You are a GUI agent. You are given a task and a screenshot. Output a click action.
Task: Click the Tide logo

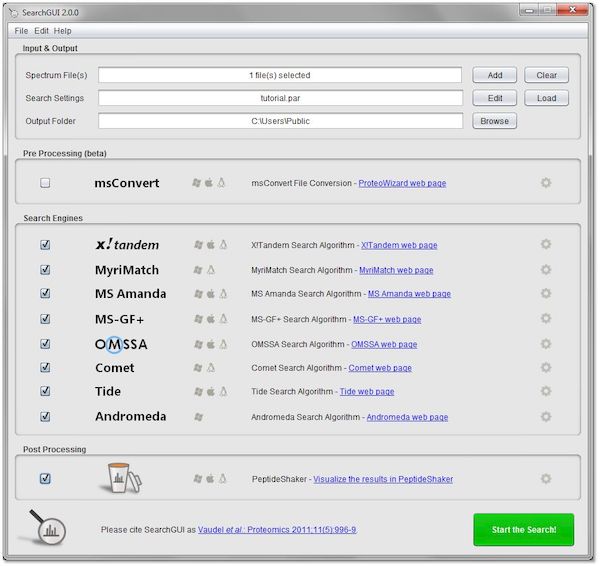108,391
